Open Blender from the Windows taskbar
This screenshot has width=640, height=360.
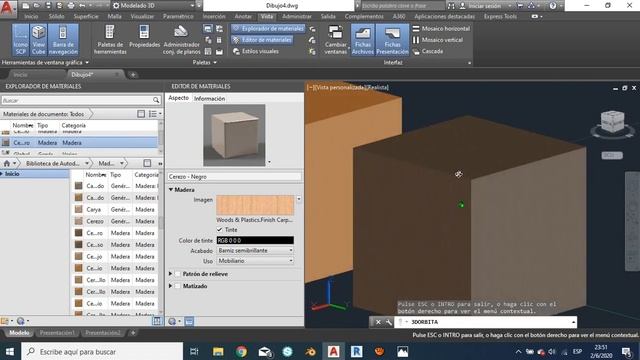(310, 351)
